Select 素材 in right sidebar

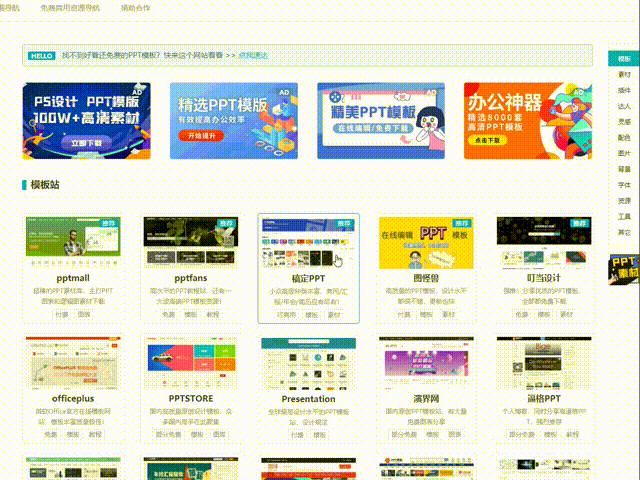[624, 74]
